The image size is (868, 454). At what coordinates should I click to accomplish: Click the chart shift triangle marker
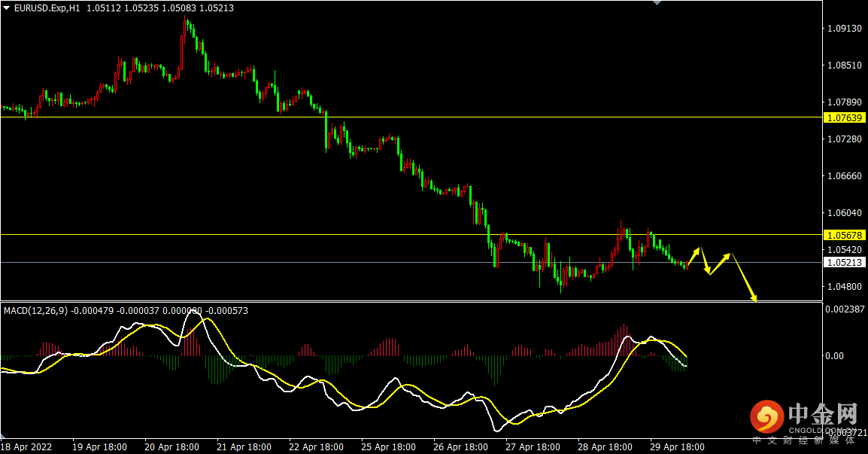click(657, 3)
